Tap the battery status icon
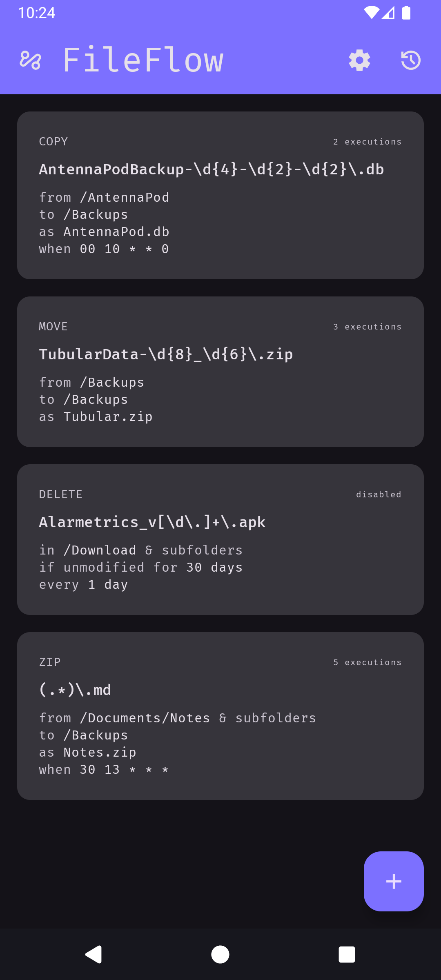This screenshot has height=980, width=441. tap(406, 13)
